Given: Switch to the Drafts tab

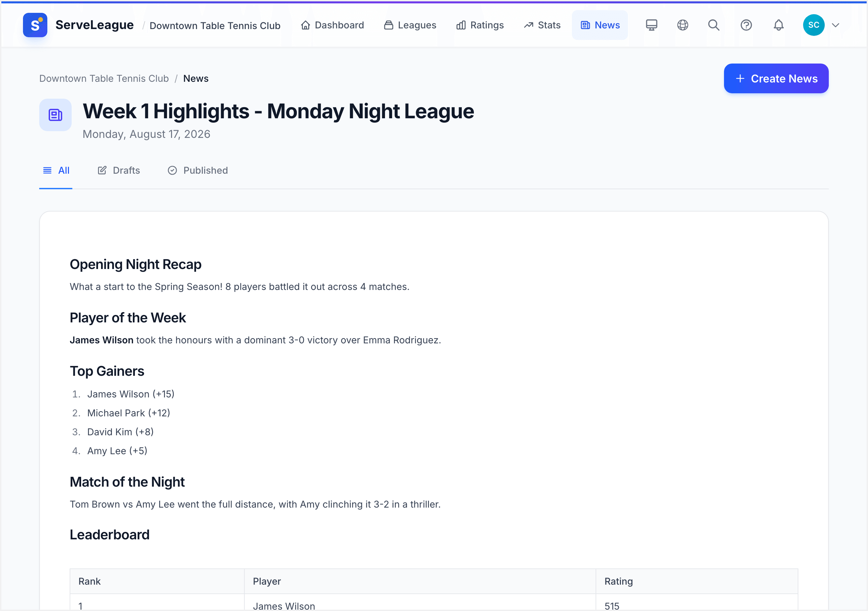Looking at the screenshot, I should click(x=119, y=171).
